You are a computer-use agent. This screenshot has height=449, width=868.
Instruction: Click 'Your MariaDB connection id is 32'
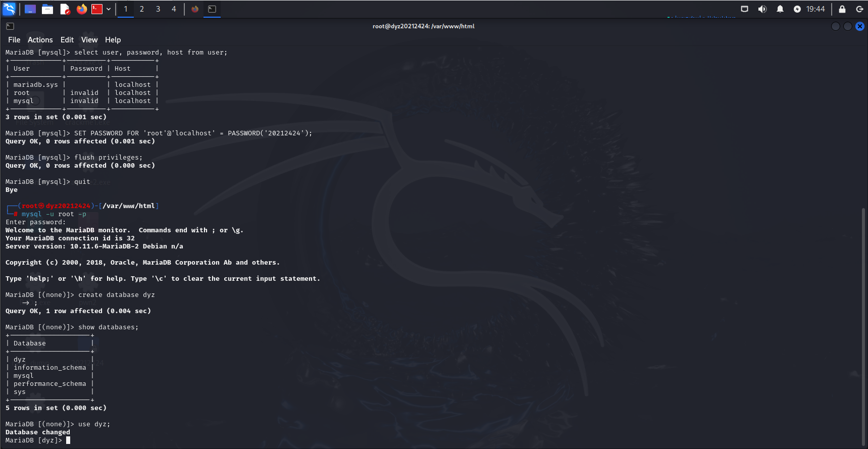click(x=70, y=238)
